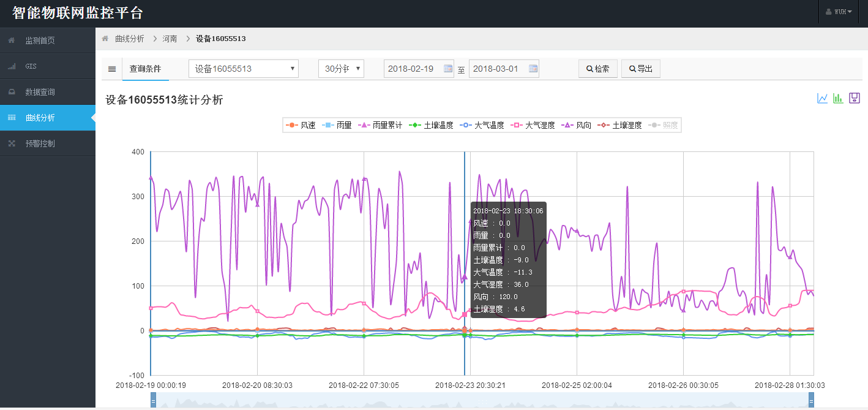Save chart as image icon
The image size is (868, 410).
coord(855,99)
